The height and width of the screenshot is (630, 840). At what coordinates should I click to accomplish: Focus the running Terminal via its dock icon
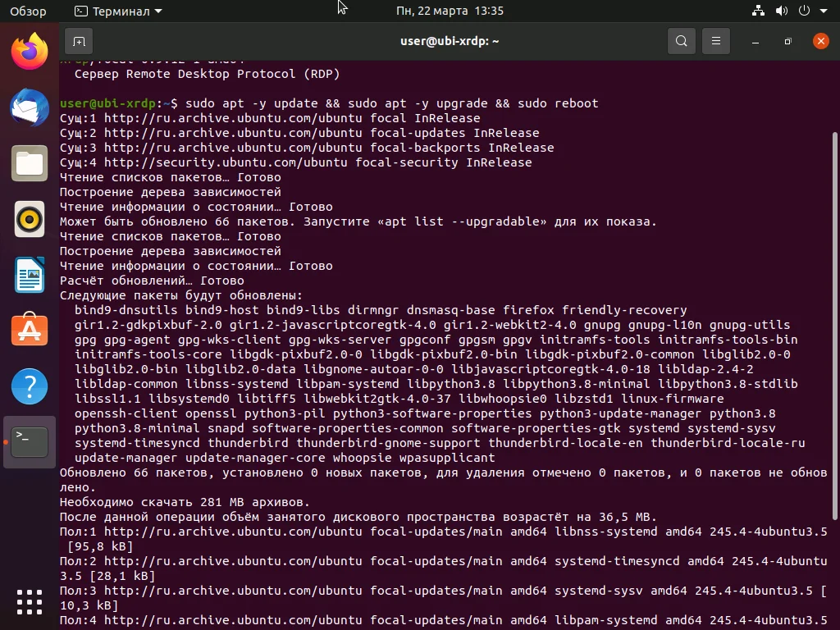(x=29, y=441)
